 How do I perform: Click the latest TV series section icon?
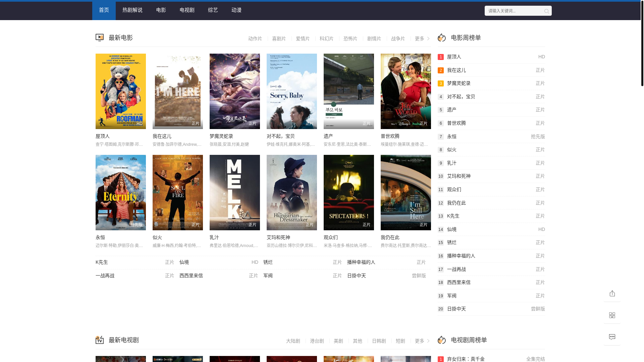(x=100, y=340)
